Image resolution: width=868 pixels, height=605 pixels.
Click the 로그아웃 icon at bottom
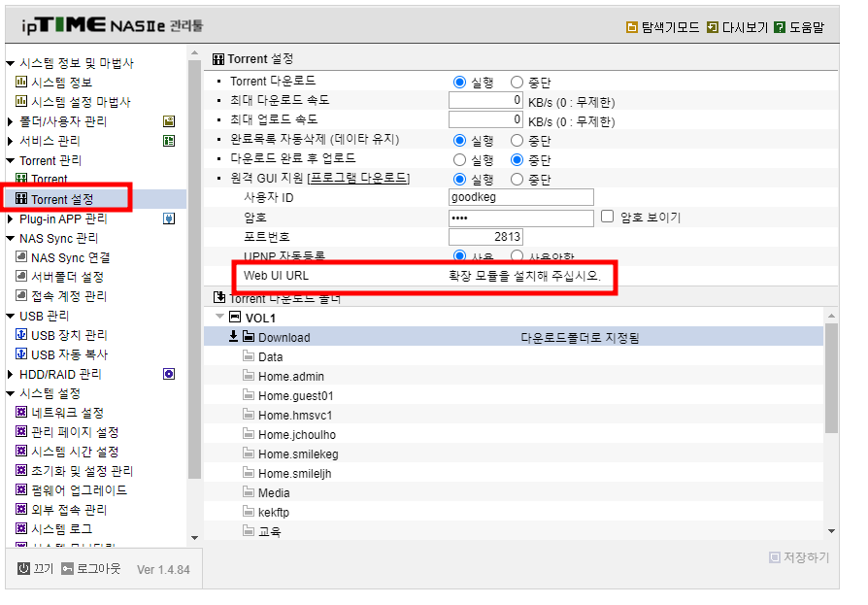[x=67, y=569]
